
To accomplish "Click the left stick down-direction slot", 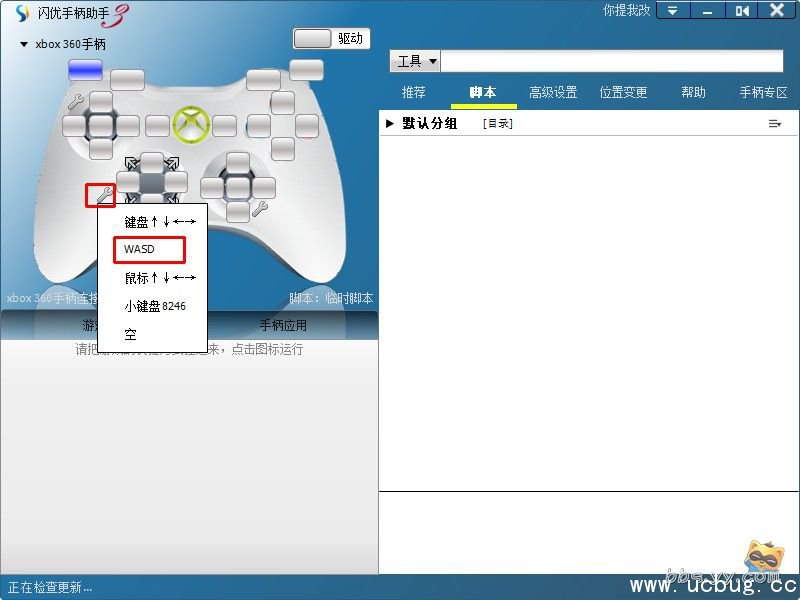I will click(101, 148).
